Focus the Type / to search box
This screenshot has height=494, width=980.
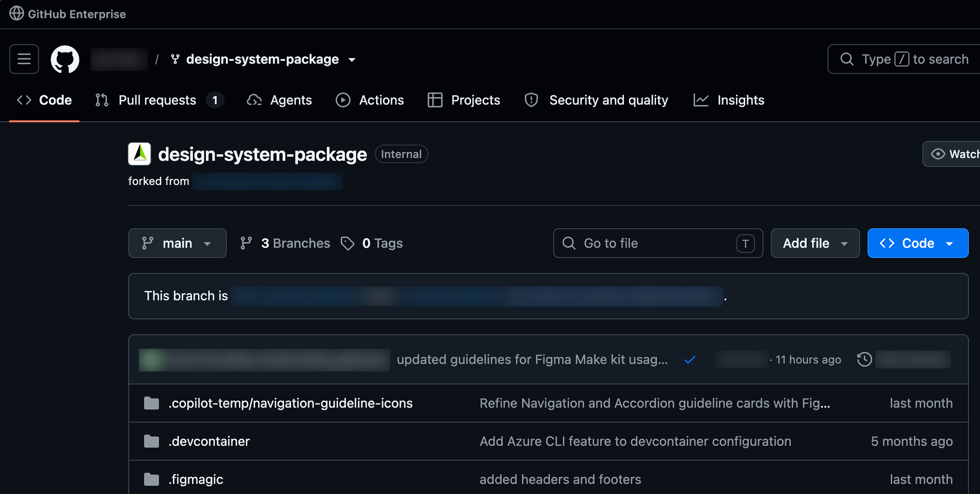coord(904,59)
